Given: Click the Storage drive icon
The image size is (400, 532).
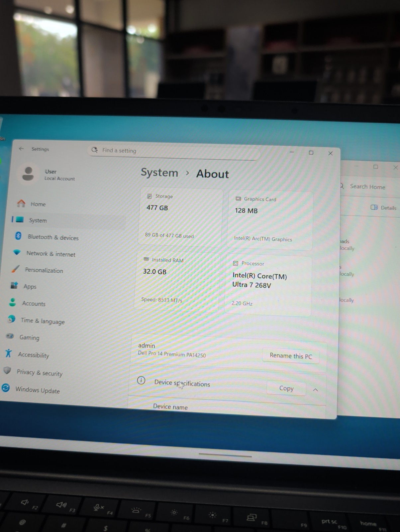Looking at the screenshot, I should tap(150, 196).
